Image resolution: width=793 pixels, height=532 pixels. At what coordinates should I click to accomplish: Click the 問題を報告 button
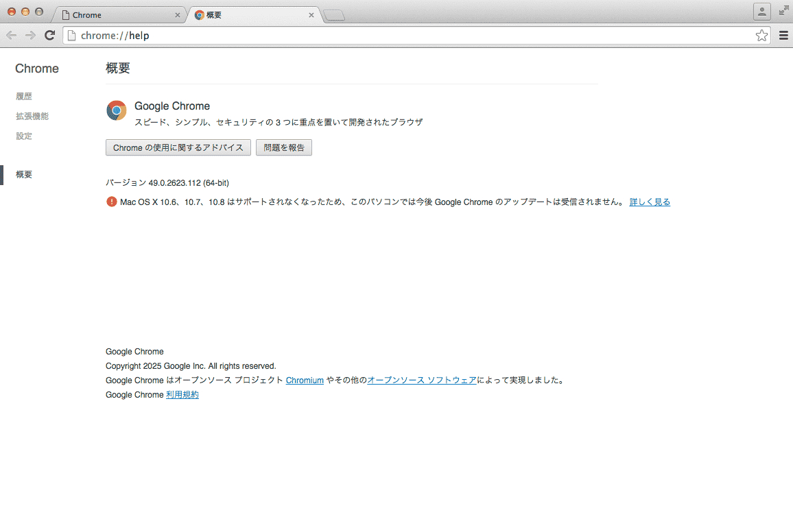(284, 147)
